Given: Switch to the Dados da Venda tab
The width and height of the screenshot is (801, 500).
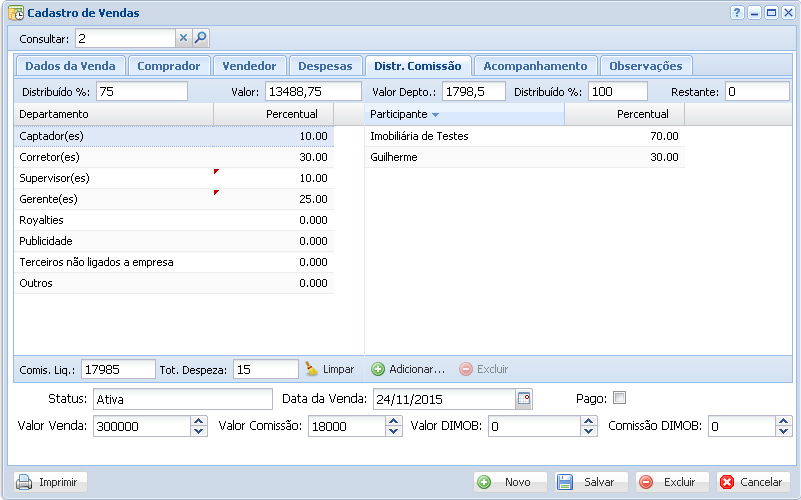Looking at the screenshot, I should (70, 66).
